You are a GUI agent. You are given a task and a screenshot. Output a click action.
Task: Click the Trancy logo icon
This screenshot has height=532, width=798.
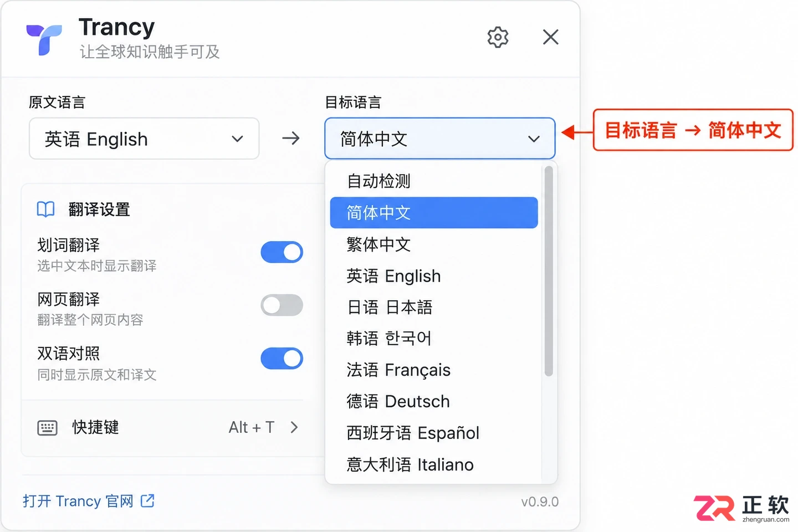point(44,40)
